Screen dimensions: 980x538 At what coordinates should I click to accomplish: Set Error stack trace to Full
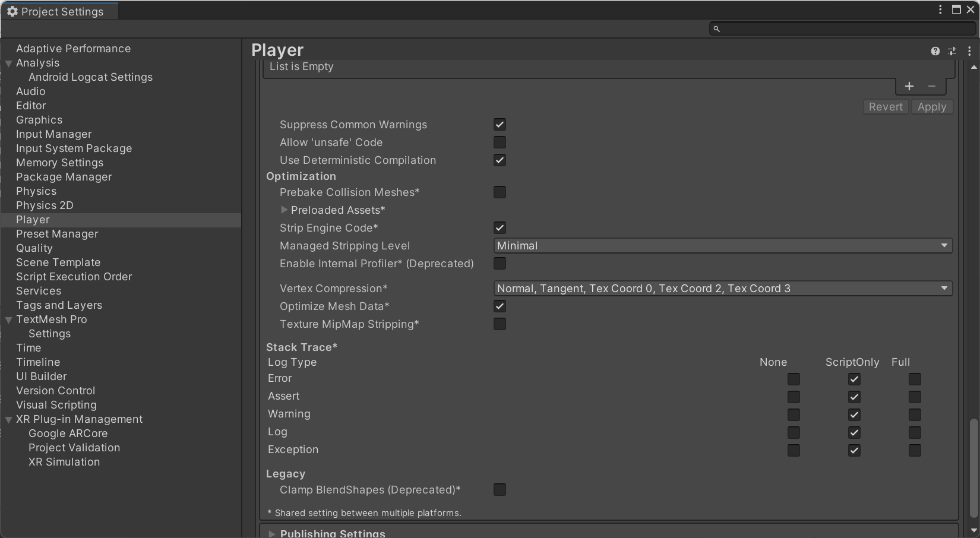[915, 379]
